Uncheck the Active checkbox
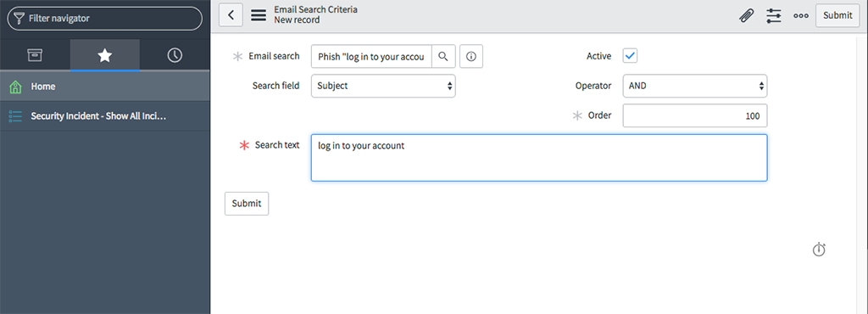 pos(630,56)
